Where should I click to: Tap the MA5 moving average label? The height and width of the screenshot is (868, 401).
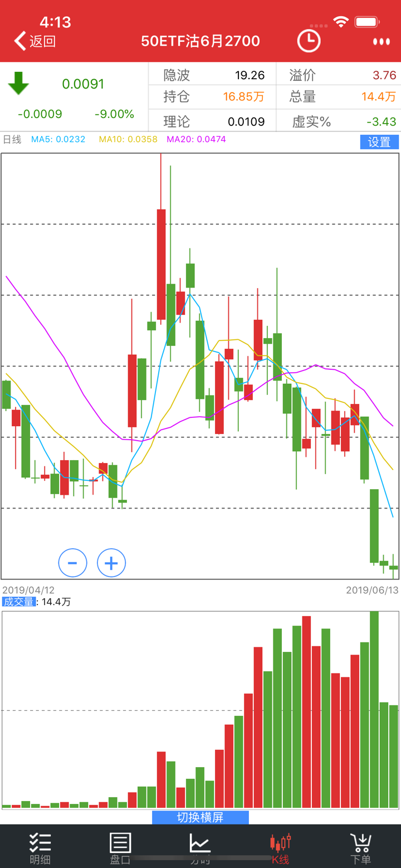point(58,139)
